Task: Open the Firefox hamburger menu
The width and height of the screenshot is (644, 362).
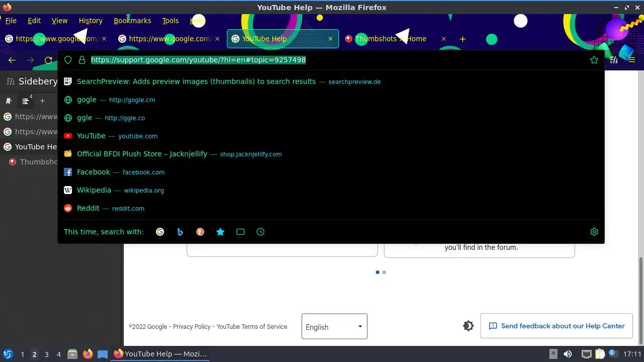Action: pyautogui.click(x=632, y=60)
